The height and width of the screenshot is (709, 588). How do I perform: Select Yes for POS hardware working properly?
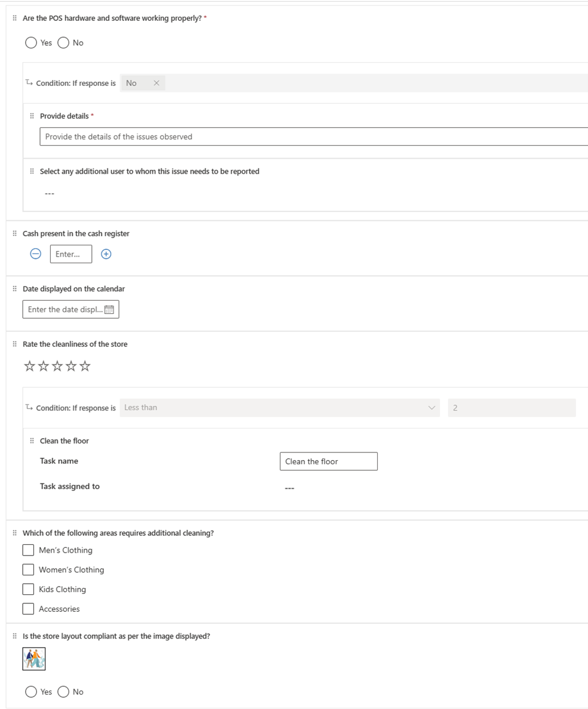(31, 42)
